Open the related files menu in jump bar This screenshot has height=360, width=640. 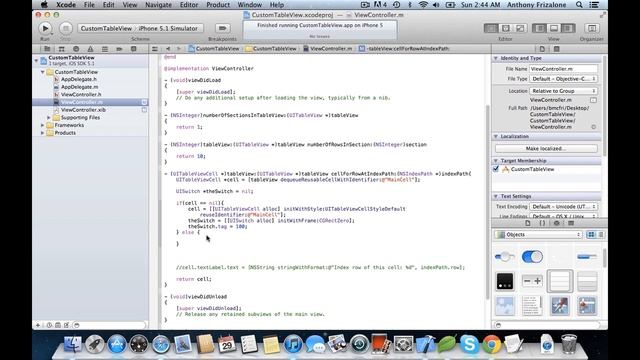(x=155, y=49)
